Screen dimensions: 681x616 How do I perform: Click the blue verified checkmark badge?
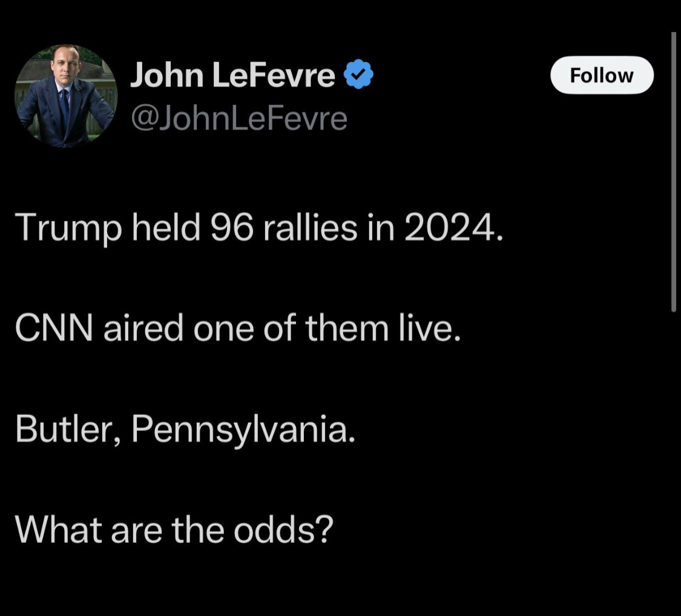point(358,75)
